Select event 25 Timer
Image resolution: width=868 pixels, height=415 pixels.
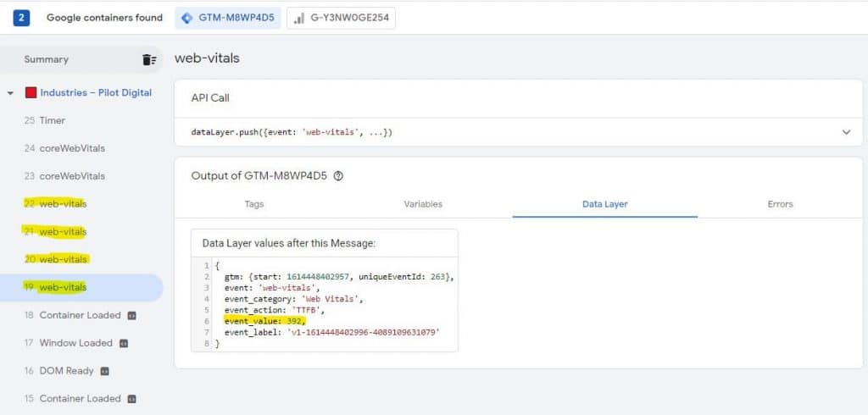(x=44, y=120)
